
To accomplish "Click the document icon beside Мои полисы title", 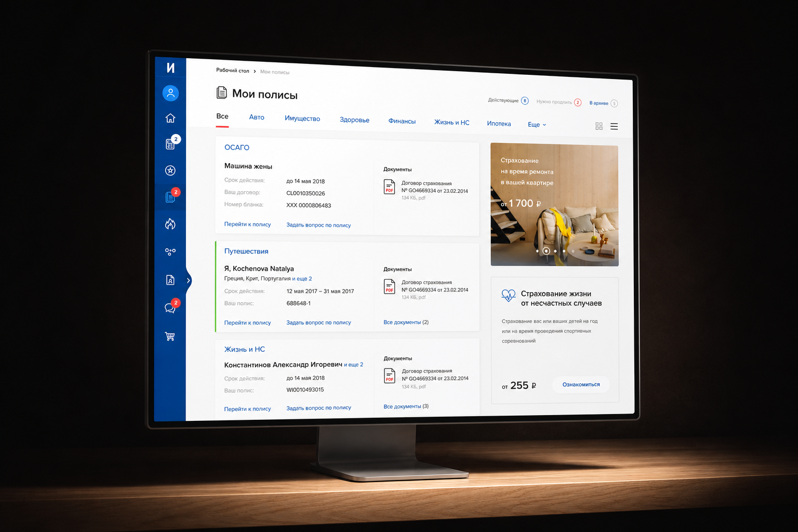I will click(x=222, y=93).
